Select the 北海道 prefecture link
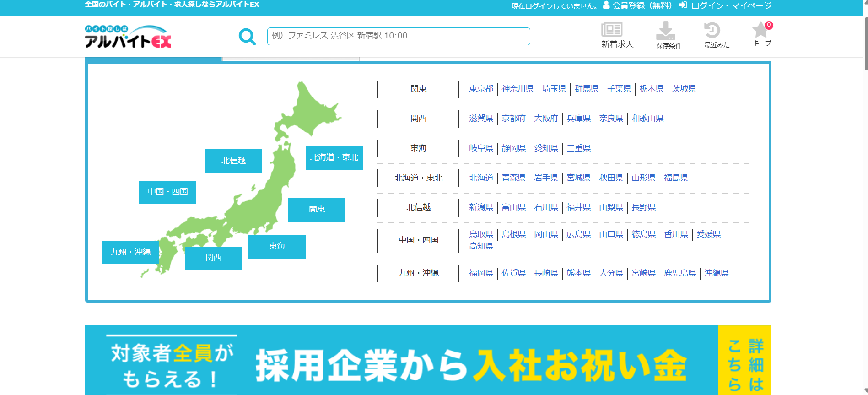 [481, 178]
